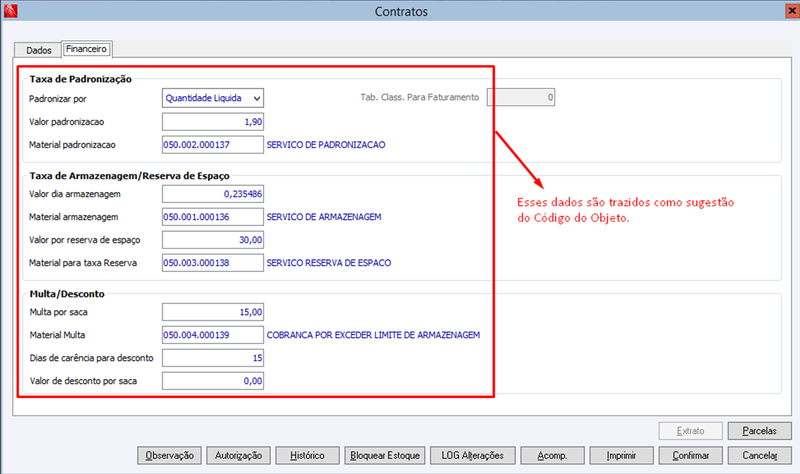800x474 pixels.
Task: Click the Dias de carência para desconto field
Action: 213,358
